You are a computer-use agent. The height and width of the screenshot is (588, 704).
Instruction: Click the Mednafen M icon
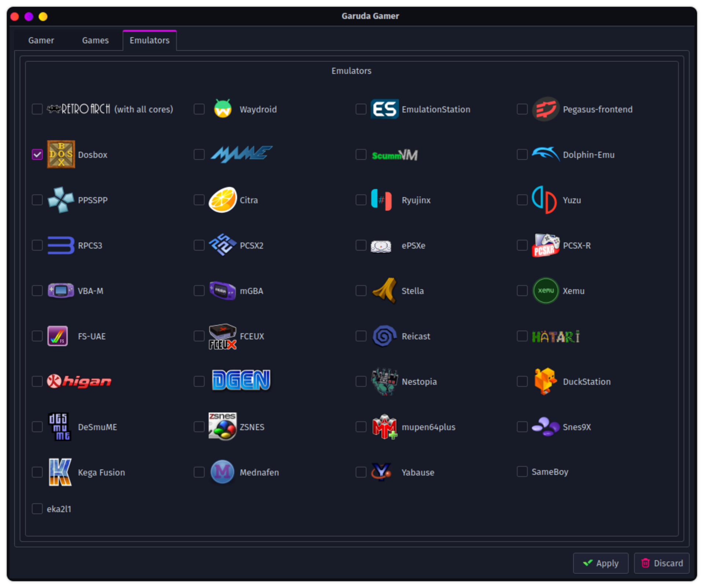pos(223,472)
